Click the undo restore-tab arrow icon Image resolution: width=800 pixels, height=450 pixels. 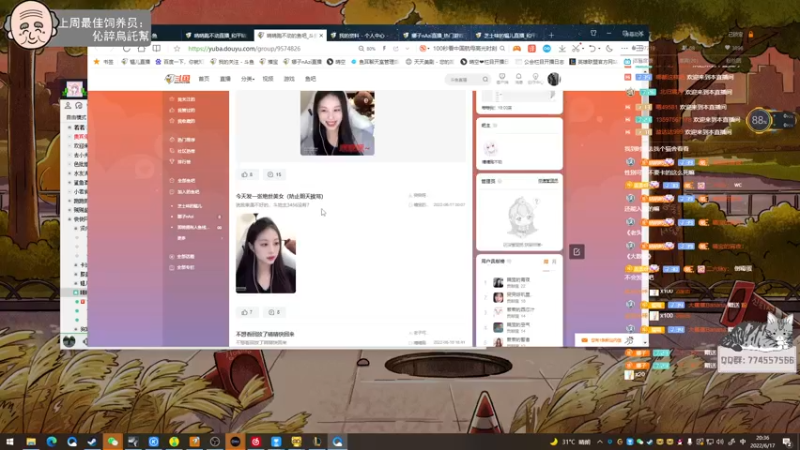pos(592,48)
